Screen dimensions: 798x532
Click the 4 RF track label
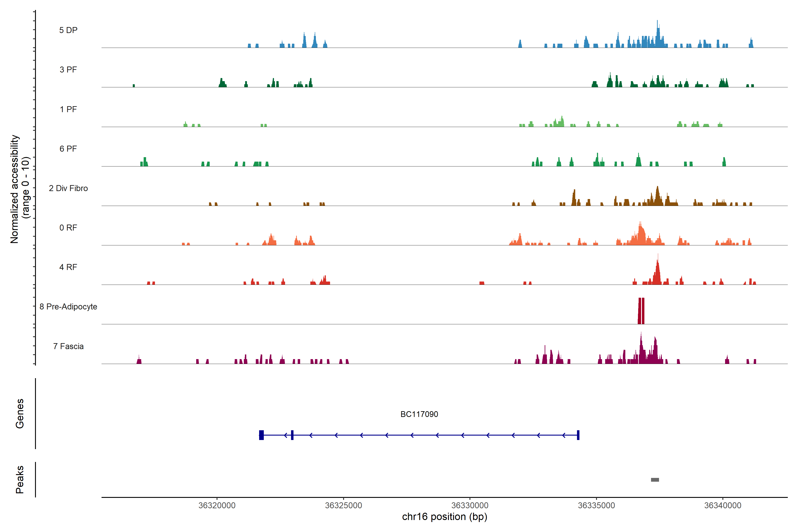pos(68,267)
